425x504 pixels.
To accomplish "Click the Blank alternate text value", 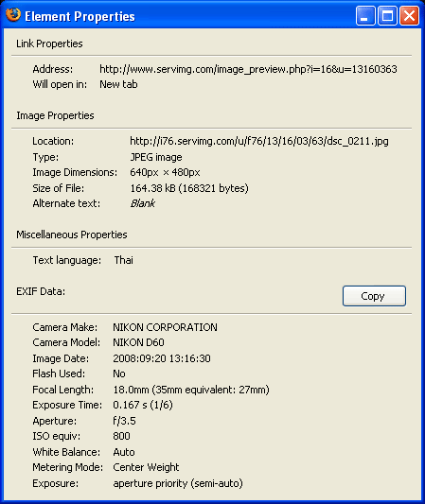I will pos(143,203).
